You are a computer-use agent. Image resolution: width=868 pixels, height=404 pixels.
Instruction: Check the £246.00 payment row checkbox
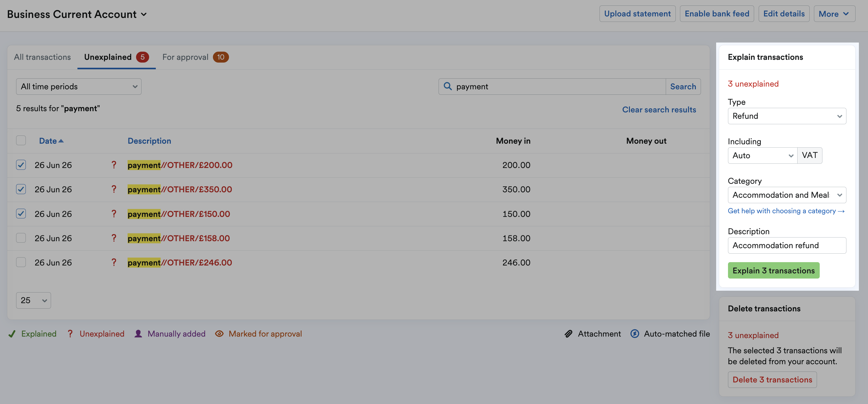click(x=21, y=262)
